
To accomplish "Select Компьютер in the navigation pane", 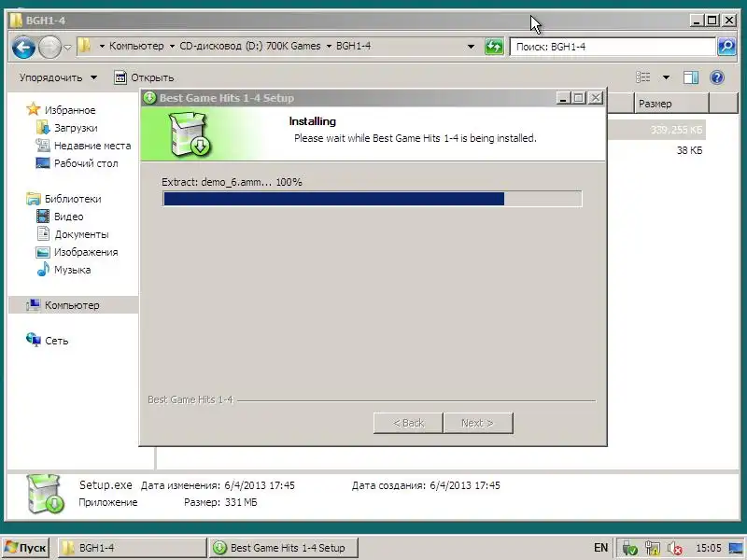I will pos(72,305).
